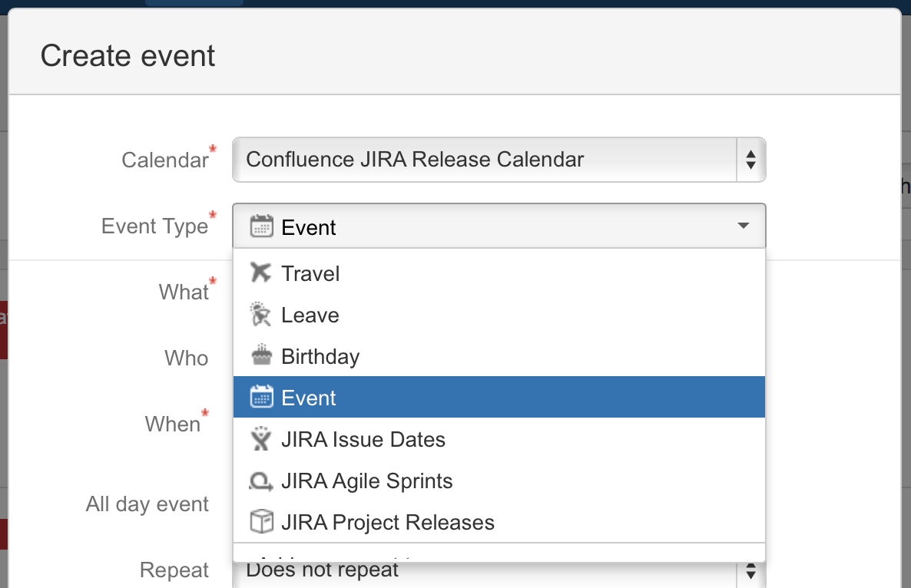Click the calendar icon in highlighted Event row
911x588 pixels.
tap(261, 397)
